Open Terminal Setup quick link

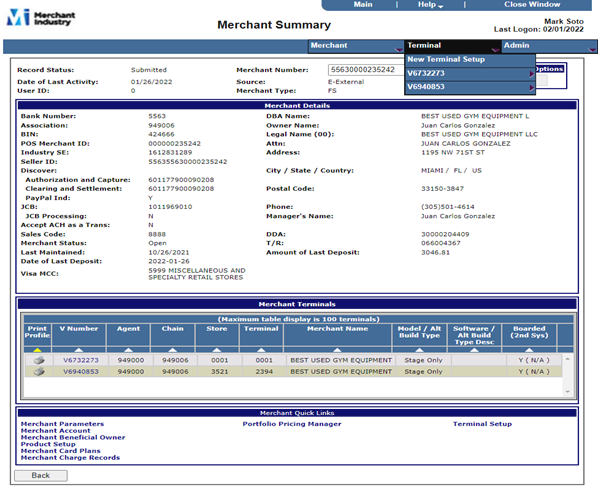pyautogui.click(x=482, y=424)
